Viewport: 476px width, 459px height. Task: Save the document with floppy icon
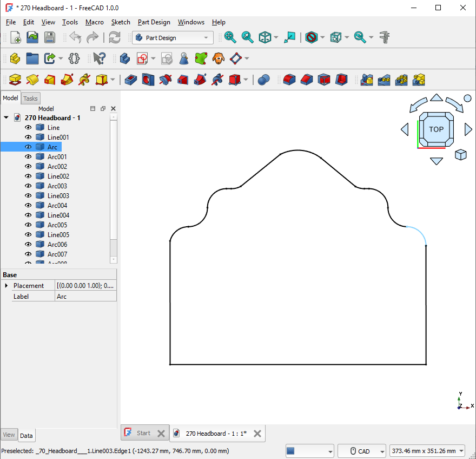click(50, 38)
